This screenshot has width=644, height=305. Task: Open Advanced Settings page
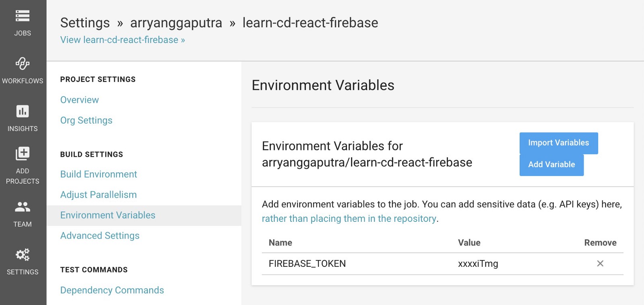point(100,235)
